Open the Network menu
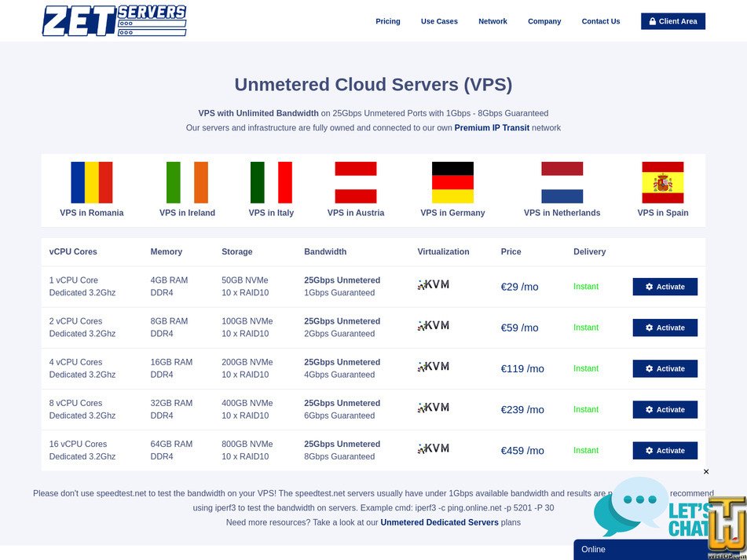The image size is (747, 560). tap(493, 21)
